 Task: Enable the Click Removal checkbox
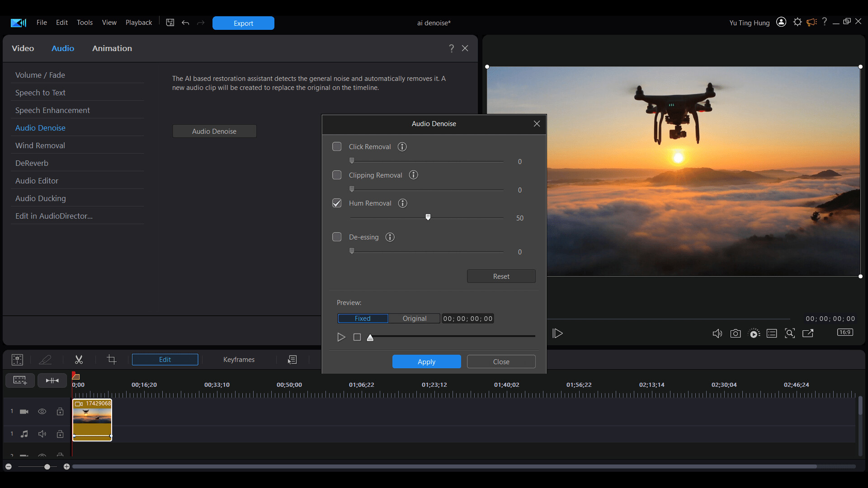click(x=337, y=146)
